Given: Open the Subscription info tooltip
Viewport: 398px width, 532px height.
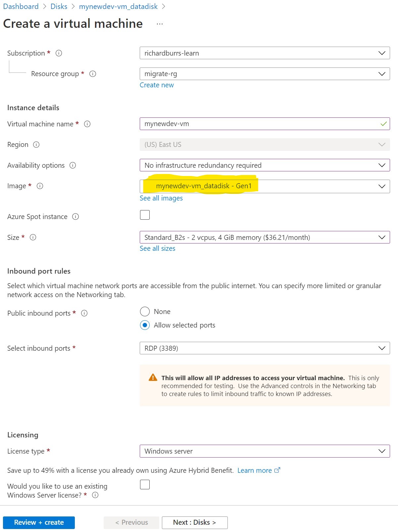Looking at the screenshot, I should [59, 53].
